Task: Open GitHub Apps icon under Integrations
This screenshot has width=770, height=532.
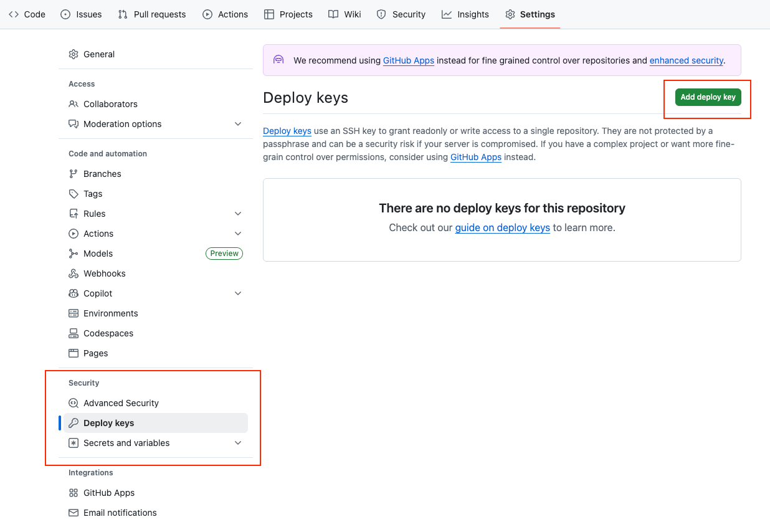Action: (74, 493)
